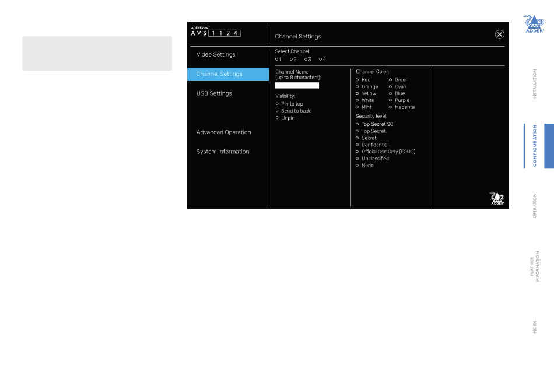The height and width of the screenshot is (392, 554).
Task: Set channel color to Magenta
Action: 390,107
